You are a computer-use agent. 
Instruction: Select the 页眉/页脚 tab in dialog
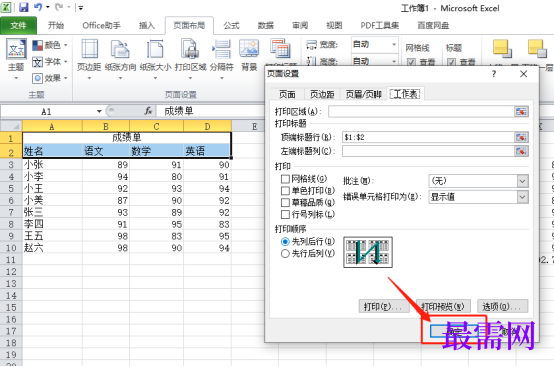pyautogui.click(x=364, y=94)
